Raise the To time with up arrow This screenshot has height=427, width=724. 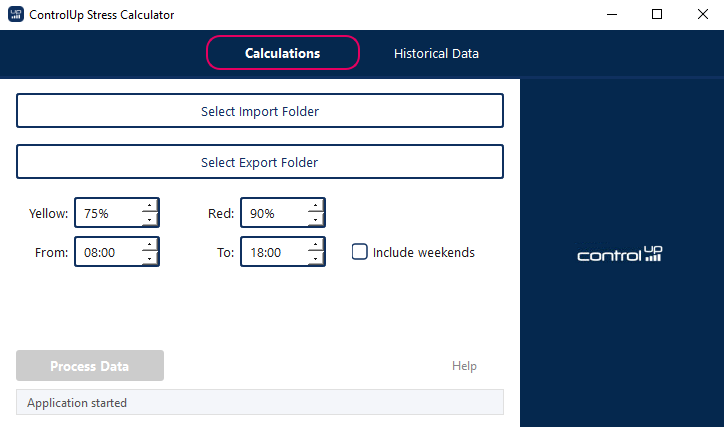pyautogui.click(x=315, y=245)
